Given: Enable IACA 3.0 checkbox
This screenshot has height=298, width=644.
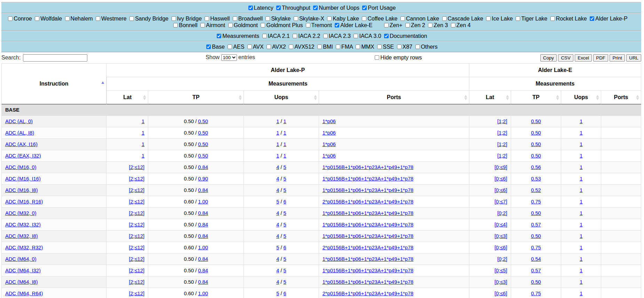Looking at the screenshot, I should 356,36.
